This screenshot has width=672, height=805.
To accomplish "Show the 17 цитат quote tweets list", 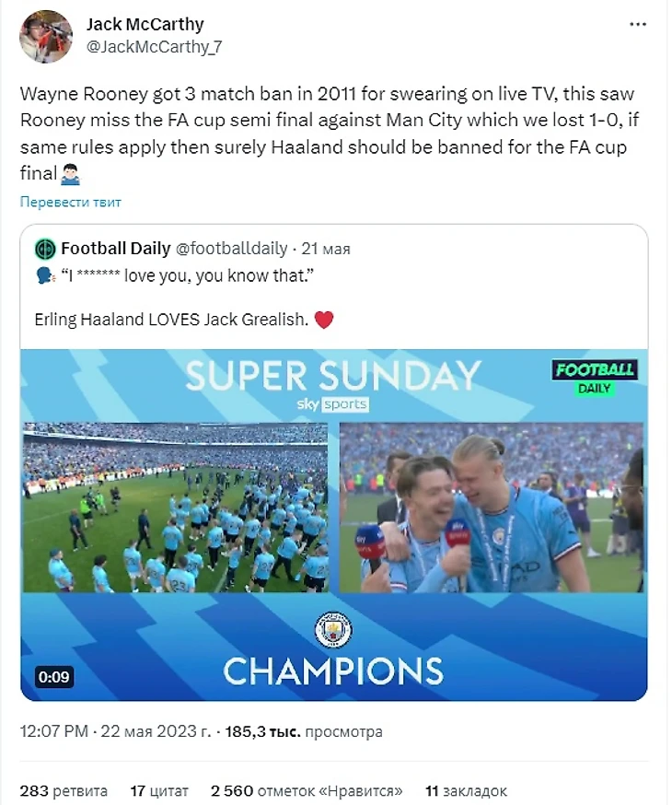I will 159,790.
